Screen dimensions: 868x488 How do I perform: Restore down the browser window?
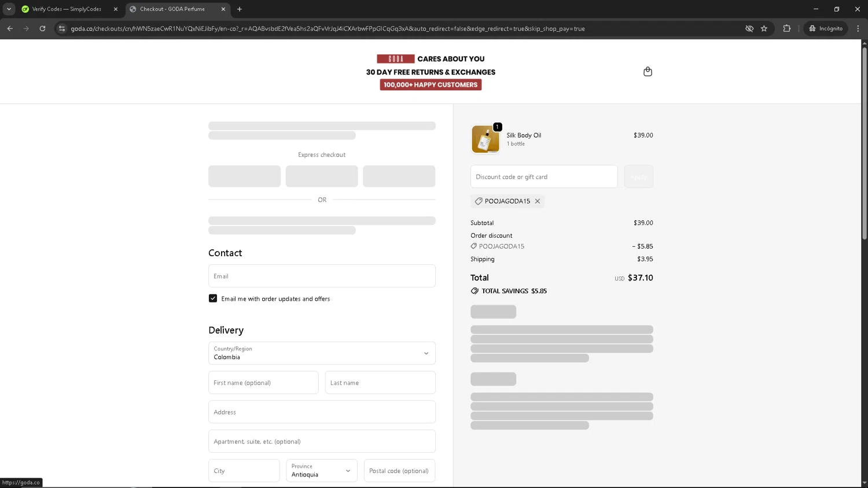coord(837,9)
